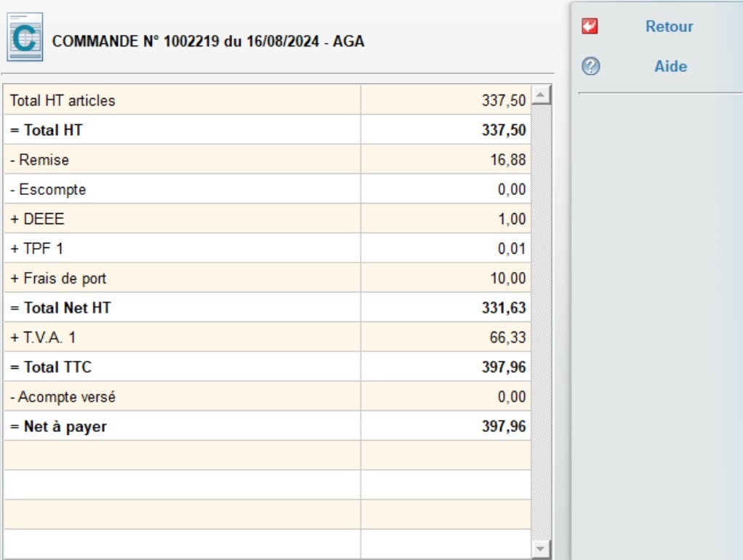Click the Escompte row
743x560 pixels.
182,189
